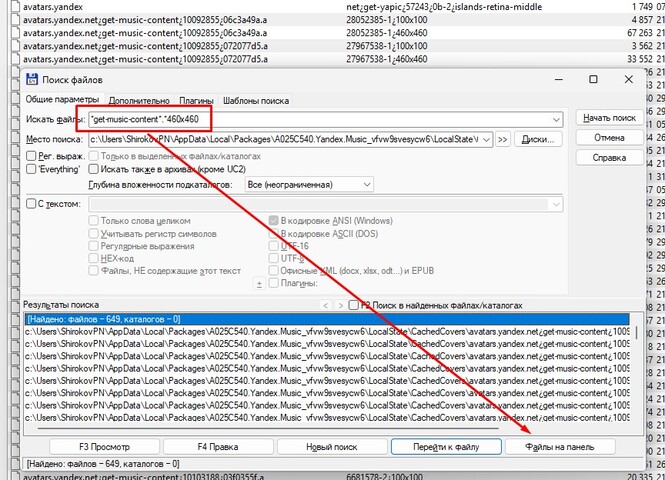Maximize the Поиск файлов dialog
Image resolution: width=665 pixels, height=480 pixels.
tap(593, 80)
